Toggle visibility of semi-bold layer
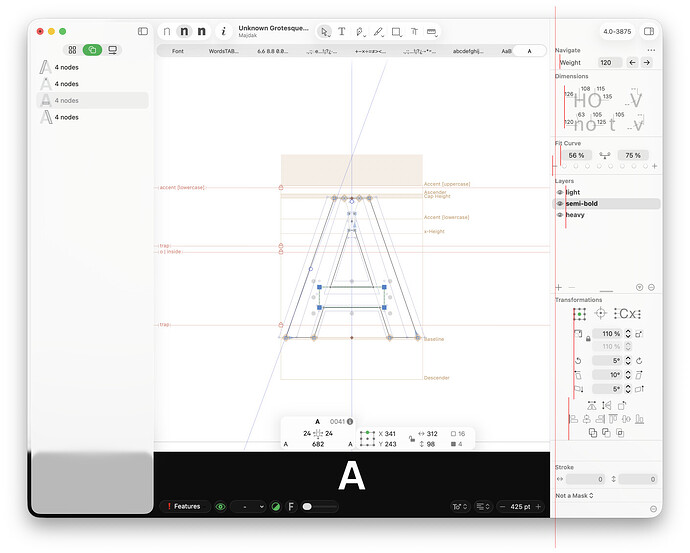Image resolution: width=690 pixels, height=553 pixels. pyautogui.click(x=560, y=204)
